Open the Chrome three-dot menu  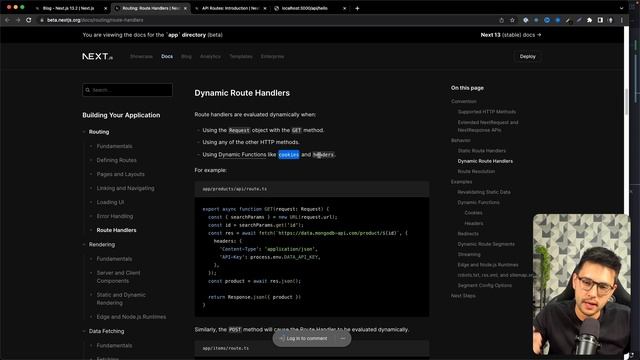622,20
